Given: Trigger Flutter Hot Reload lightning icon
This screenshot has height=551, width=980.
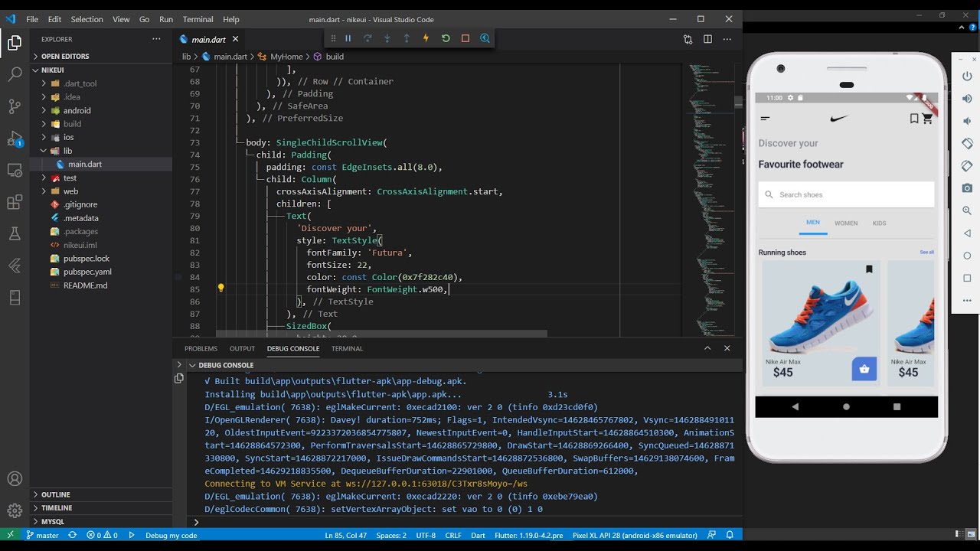Looking at the screenshot, I should pyautogui.click(x=426, y=38).
